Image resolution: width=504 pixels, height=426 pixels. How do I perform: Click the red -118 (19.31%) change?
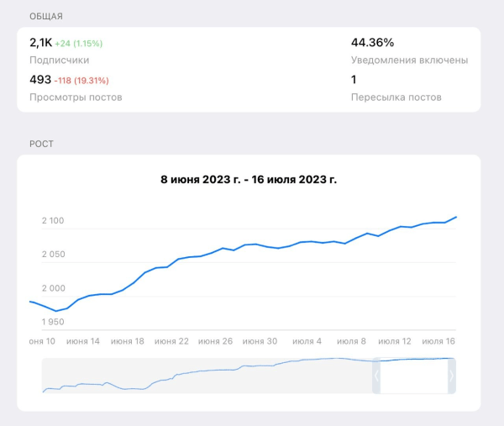click(x=81, y=81)
